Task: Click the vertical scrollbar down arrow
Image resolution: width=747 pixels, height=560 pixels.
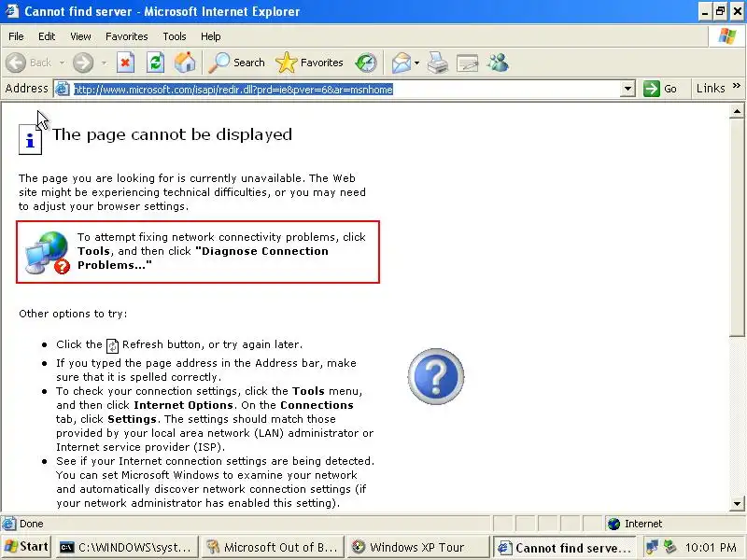Action: (737, 503)
